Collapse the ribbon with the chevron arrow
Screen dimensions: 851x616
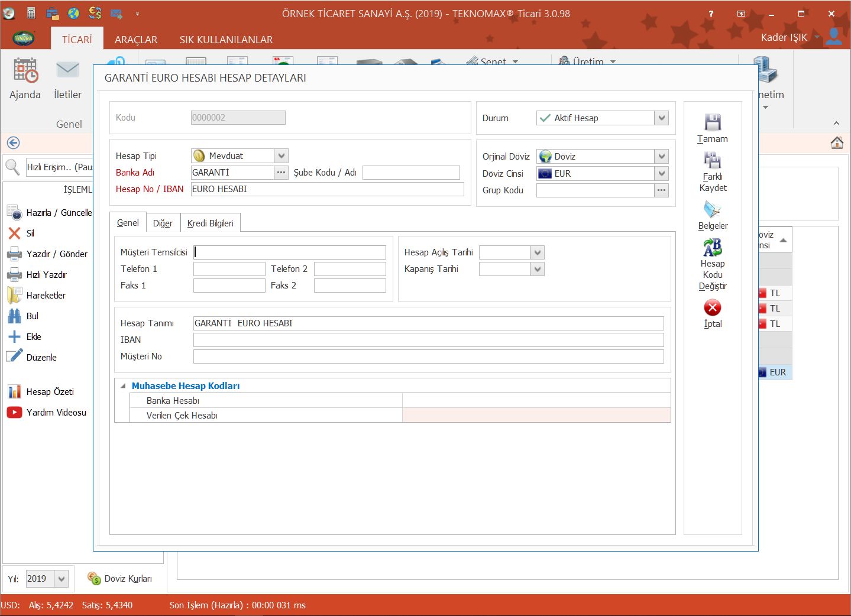836,123
